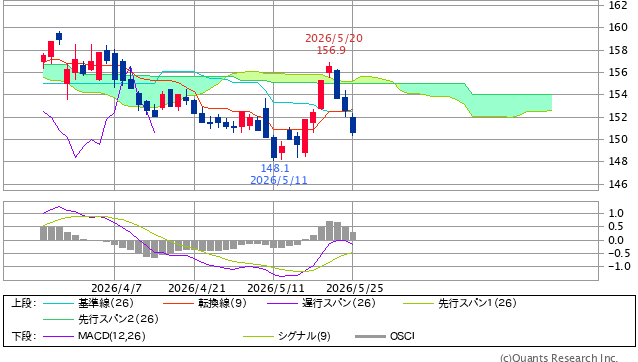The height and width of the screenshot is (362, 638).
Task: Click the 0.5 MACD axis label
Action: [x=616, y=227]
